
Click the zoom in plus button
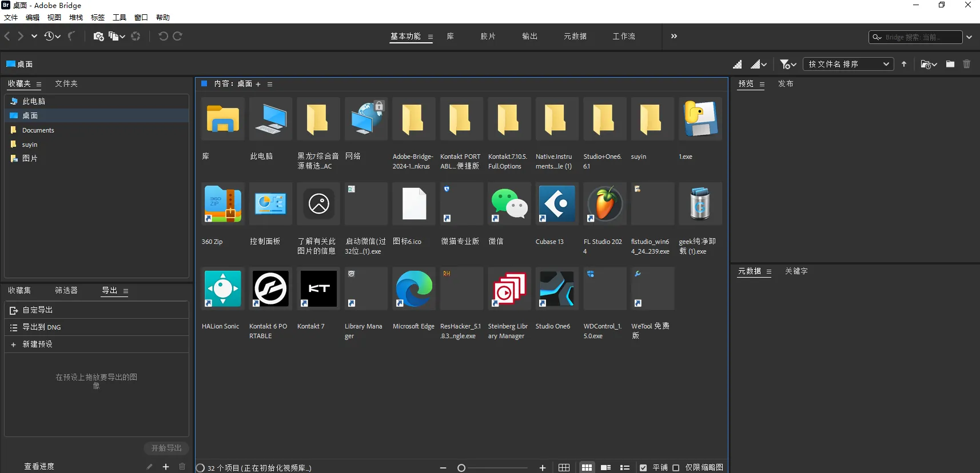point(543,468)
